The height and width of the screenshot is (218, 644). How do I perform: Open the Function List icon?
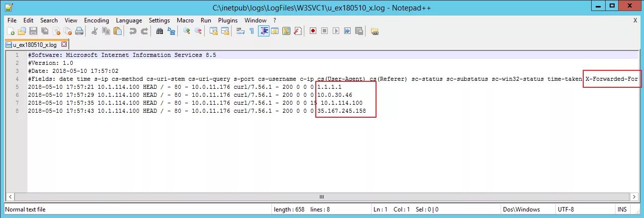[298, 31]
